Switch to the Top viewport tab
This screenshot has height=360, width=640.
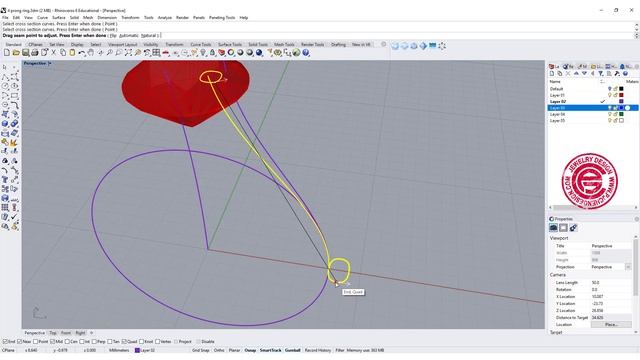53,333
